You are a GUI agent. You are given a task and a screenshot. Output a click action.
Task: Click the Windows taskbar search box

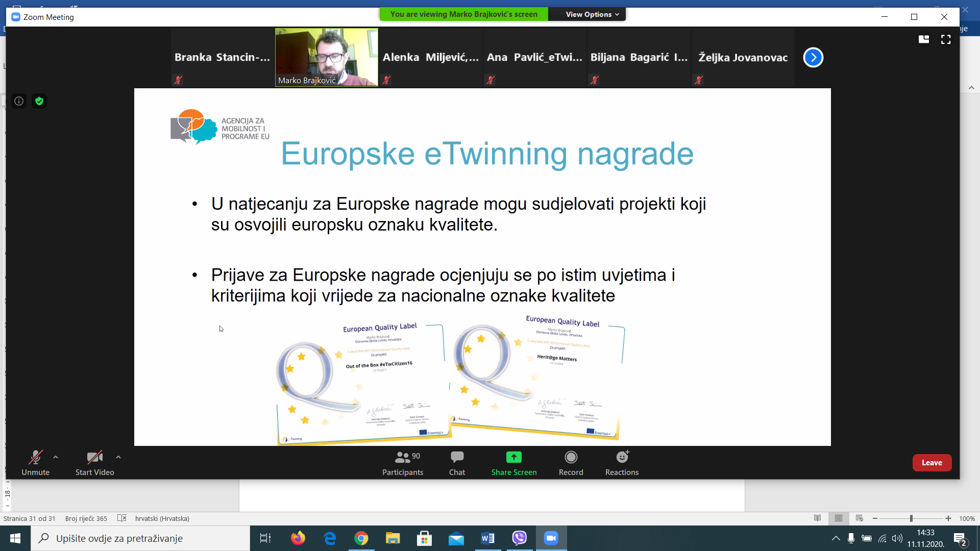pos(140,538)
